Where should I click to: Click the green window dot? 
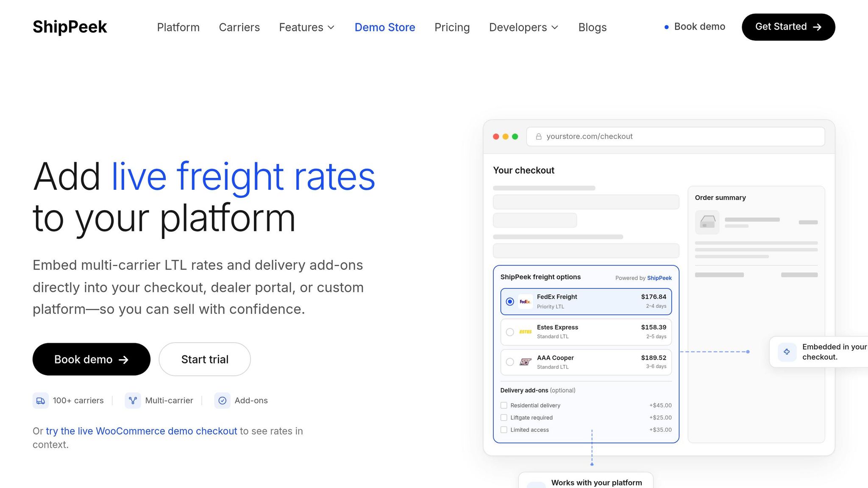(x=515, y=136)
